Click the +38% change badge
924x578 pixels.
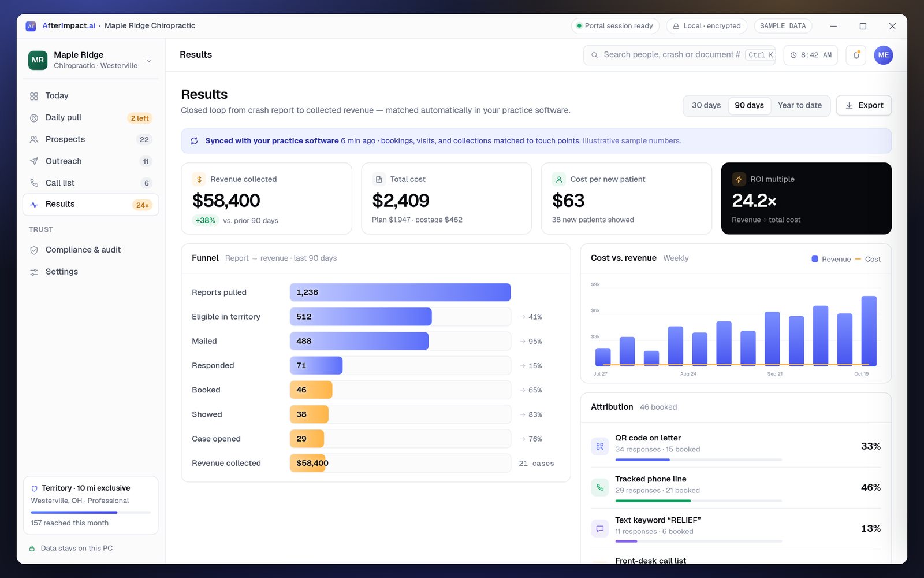tap(205, 220)
